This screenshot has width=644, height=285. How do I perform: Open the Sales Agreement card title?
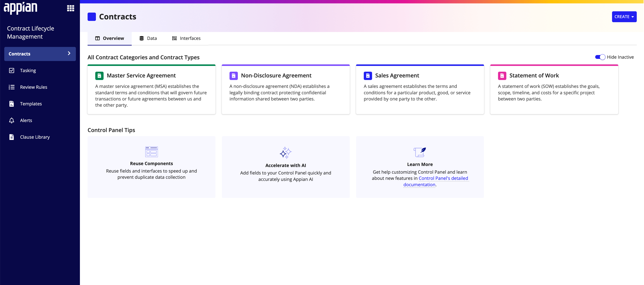tap(397, 76)
